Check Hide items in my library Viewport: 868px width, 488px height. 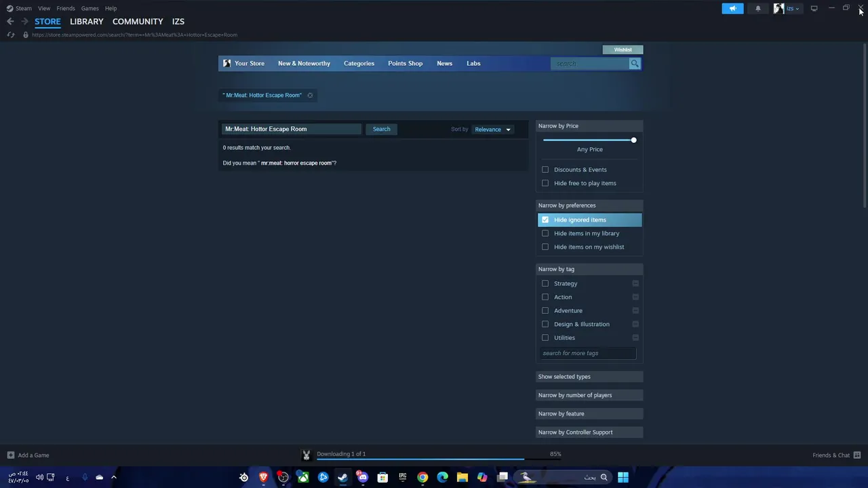click(545, 233)
